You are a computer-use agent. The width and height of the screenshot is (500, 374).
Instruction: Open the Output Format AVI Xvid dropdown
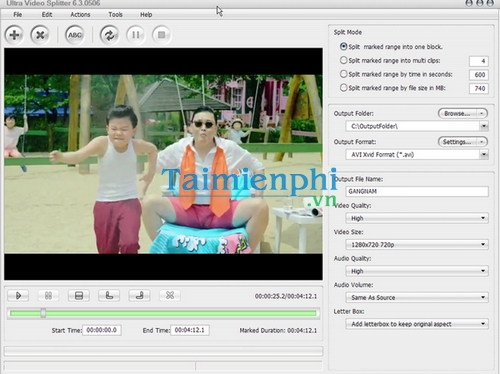484,154
